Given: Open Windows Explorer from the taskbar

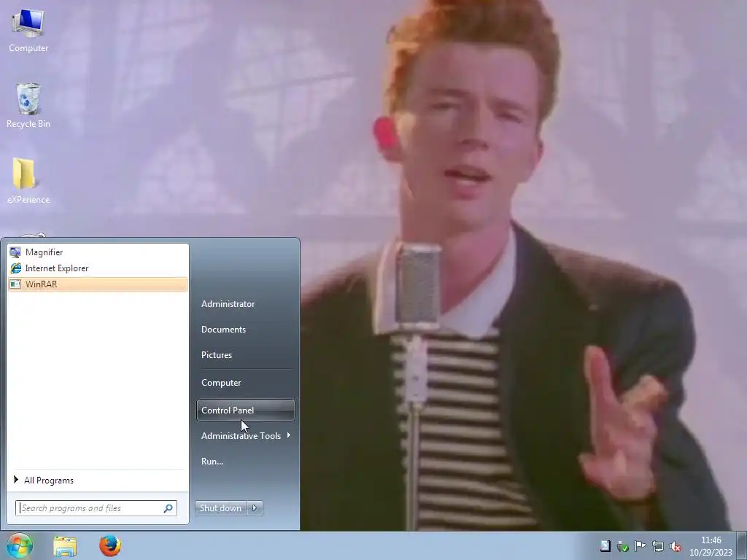Looking at the screenshot, I should 65,546.
